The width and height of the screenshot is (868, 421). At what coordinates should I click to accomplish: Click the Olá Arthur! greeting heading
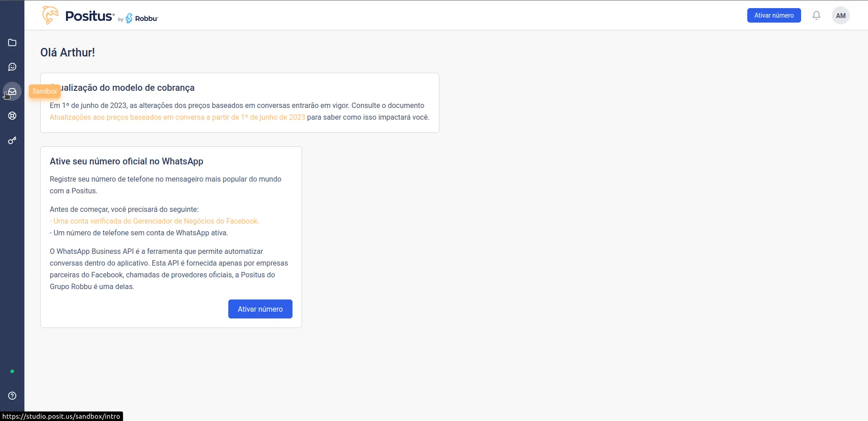pos(68,52)
